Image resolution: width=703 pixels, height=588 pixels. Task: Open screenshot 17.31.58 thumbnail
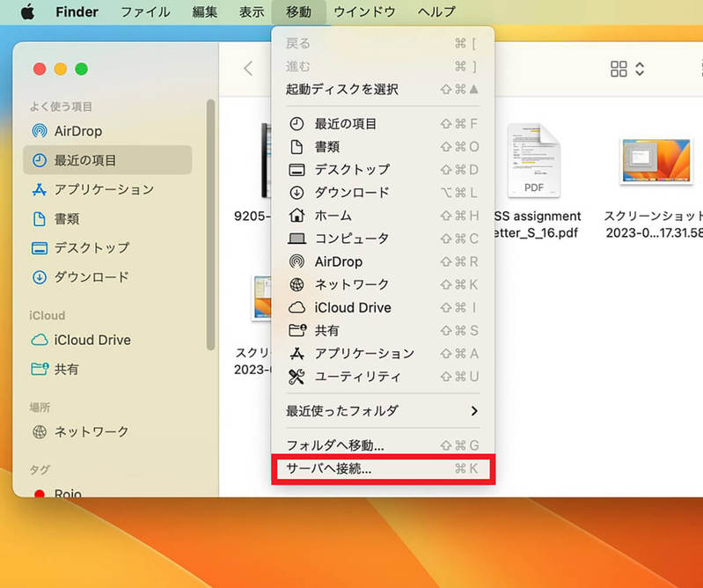point(656,160)
